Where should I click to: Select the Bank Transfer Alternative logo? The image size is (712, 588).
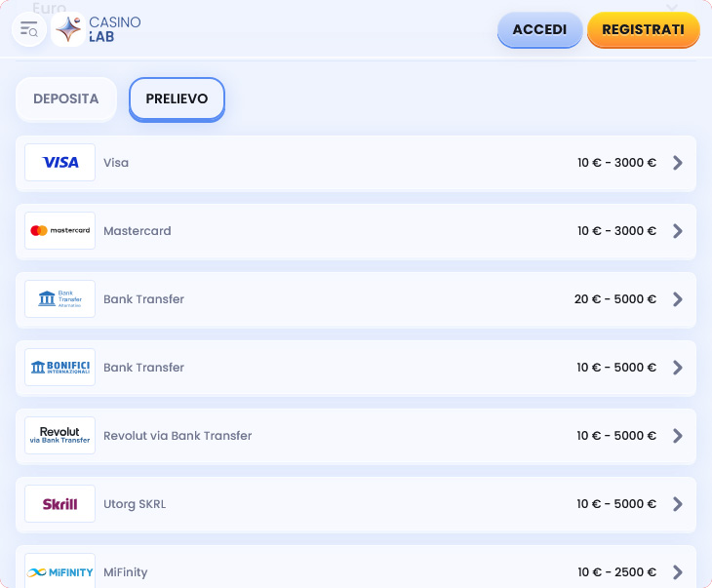(59, 298)
